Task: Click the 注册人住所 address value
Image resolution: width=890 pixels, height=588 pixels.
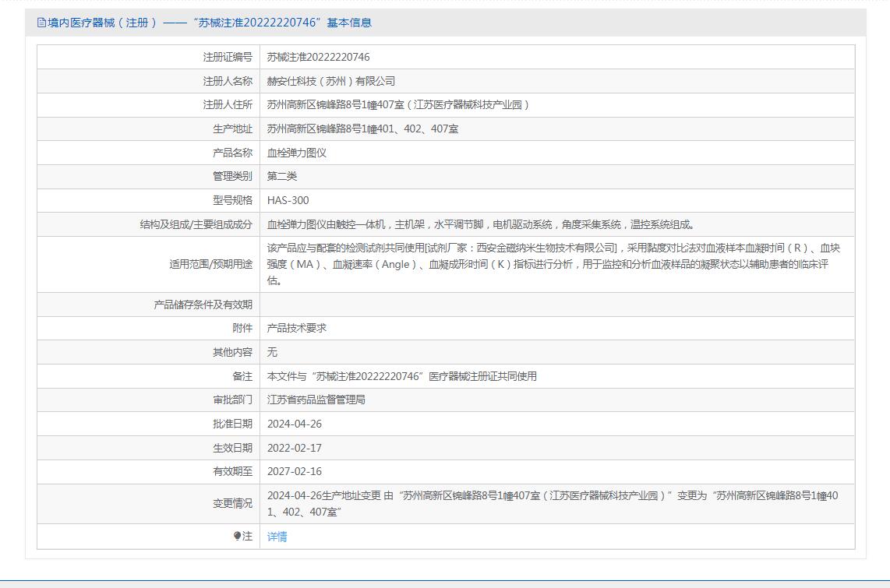Action: pyautogui.click(x=397, y=104)
